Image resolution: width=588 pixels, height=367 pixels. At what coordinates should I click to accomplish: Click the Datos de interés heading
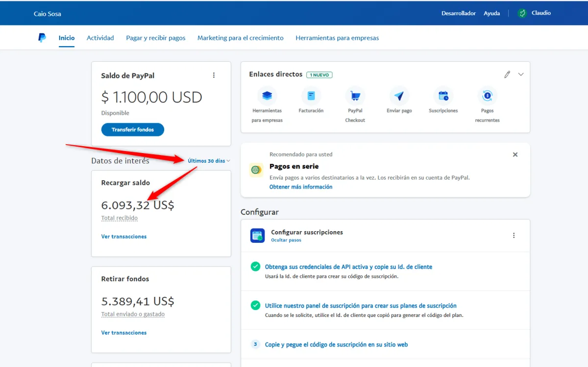coord(120,160)
